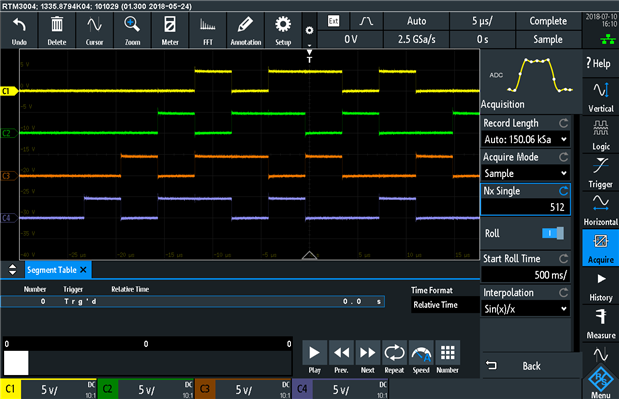This screenshot has height=399, width=619.
Task: Click the Nx Single value 512 field
Action: click(525, 207)
